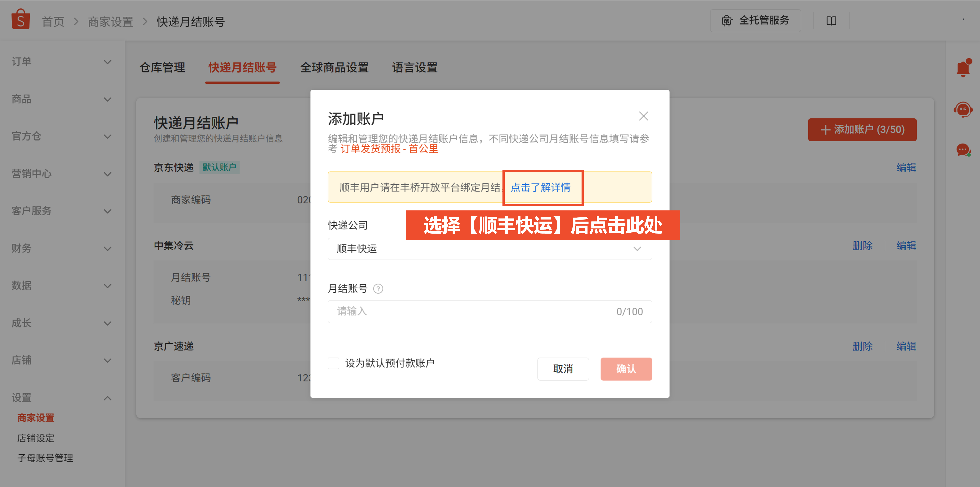Switch to the 仓库管理 tab
This screenshot has width=980, height=487.
tap(162, 68)
